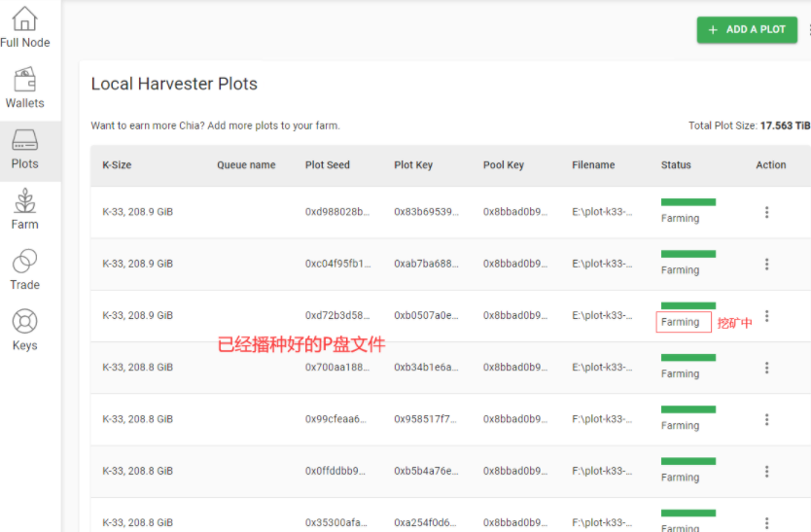Open action menu for plot 0xc04f95fb1
The height and width of the screenshot is (532, 811).
click(766, 264)
